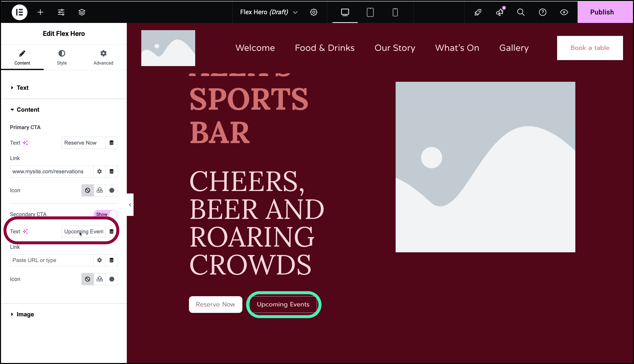Switch to mobile preview mode
Image resolution: width=634 pixels, height=364 pixels.
click(395, 12)
